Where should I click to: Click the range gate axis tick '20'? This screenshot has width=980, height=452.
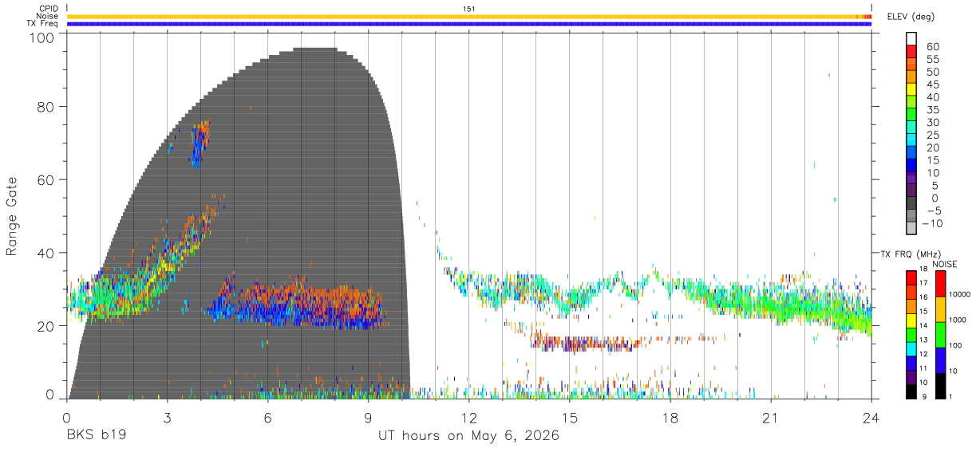(46, 326)
